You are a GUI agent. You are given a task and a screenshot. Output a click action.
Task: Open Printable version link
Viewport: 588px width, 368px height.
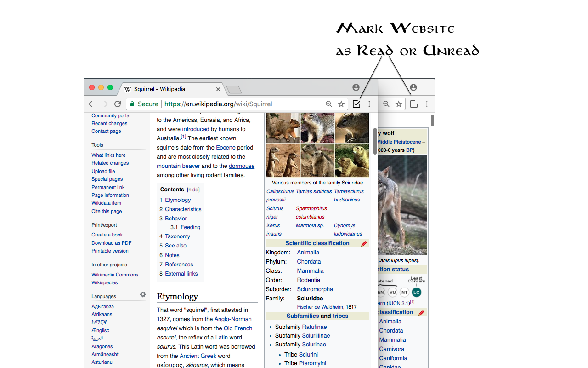click(110, 251)
